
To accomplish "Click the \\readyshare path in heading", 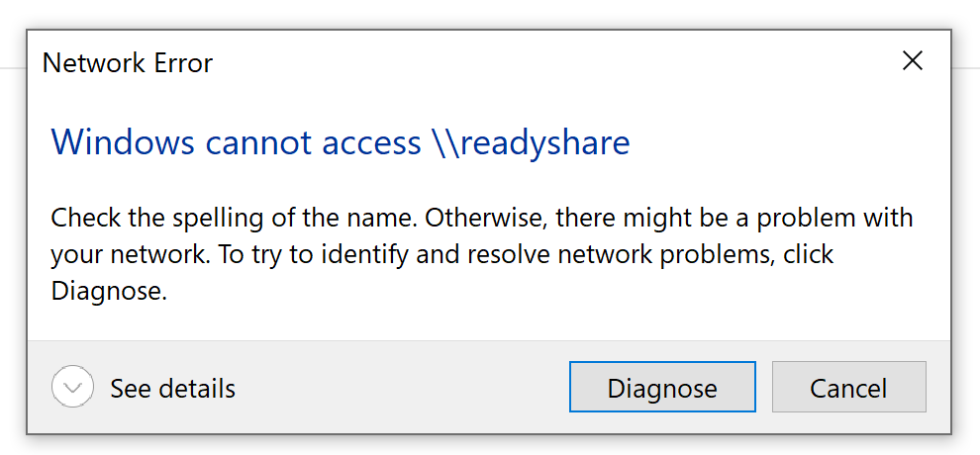I will (531, 142).
